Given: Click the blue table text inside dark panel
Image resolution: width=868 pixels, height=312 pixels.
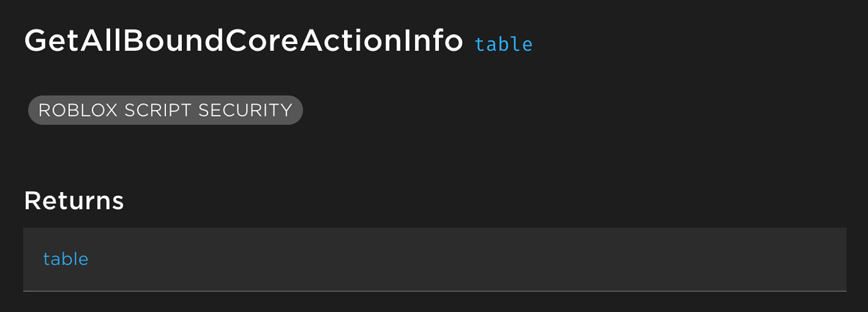Looking at the screenshot, I should pos(65,259).
